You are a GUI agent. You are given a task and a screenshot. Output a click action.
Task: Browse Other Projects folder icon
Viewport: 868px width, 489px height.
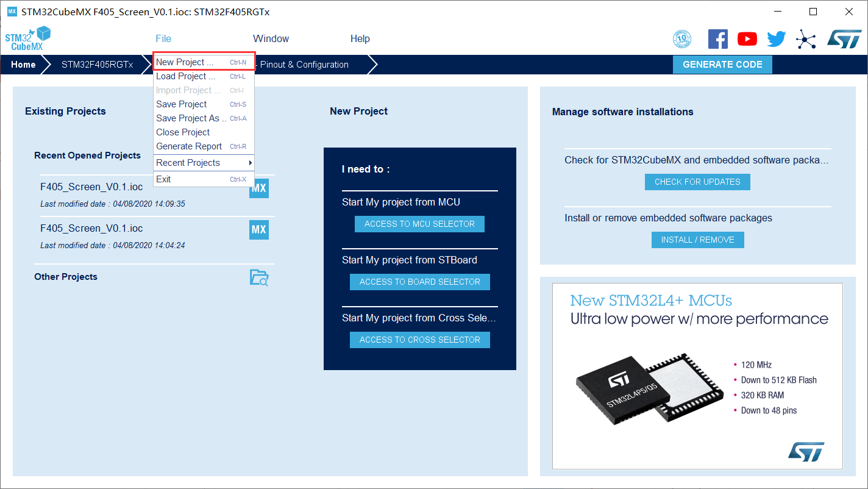(259, 277)
